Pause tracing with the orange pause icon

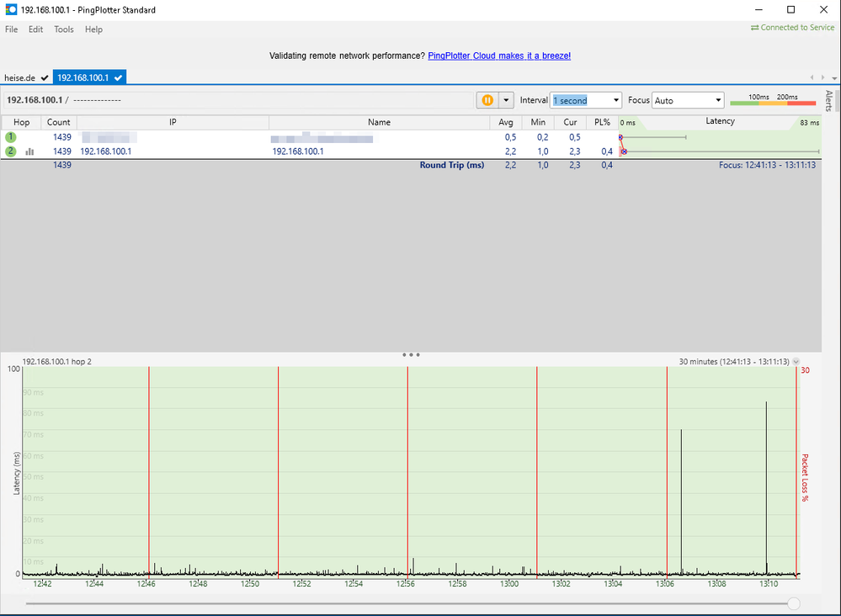tap(487, 99)
